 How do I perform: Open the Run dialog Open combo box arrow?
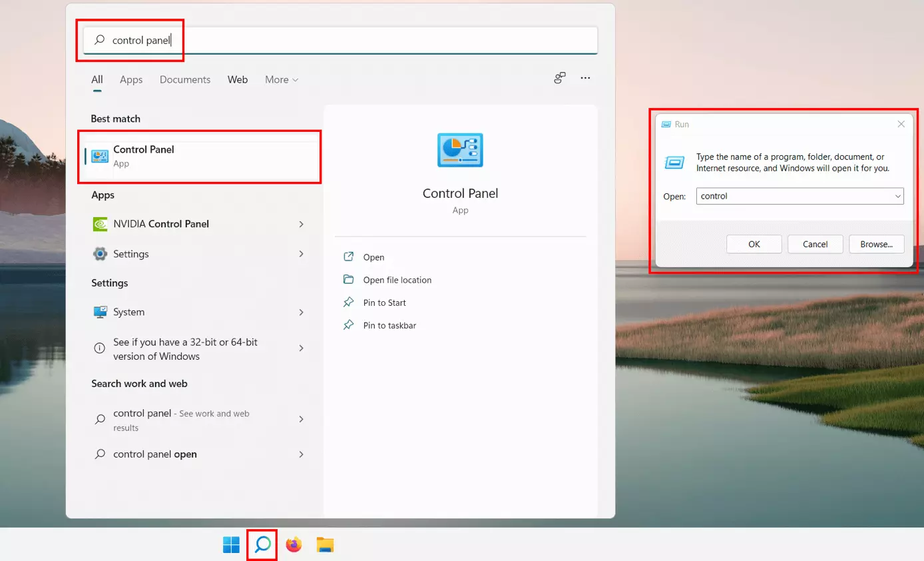point(897,196)
